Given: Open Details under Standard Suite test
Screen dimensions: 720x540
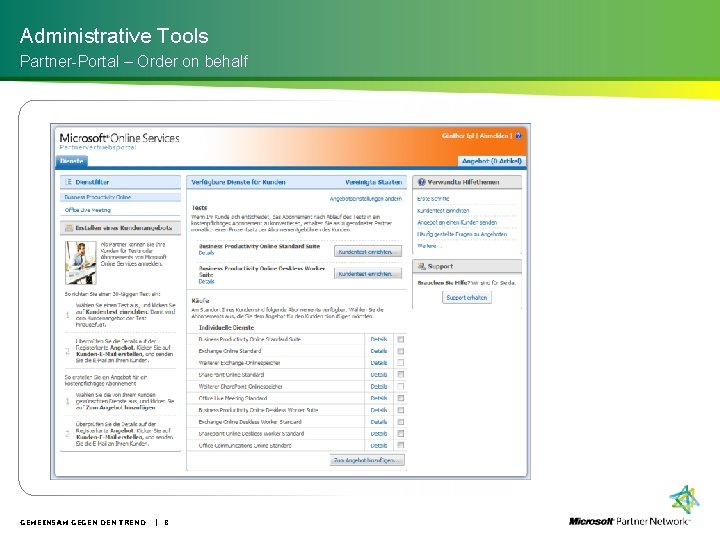Looking at the screenshot, I should pos(206,253).
